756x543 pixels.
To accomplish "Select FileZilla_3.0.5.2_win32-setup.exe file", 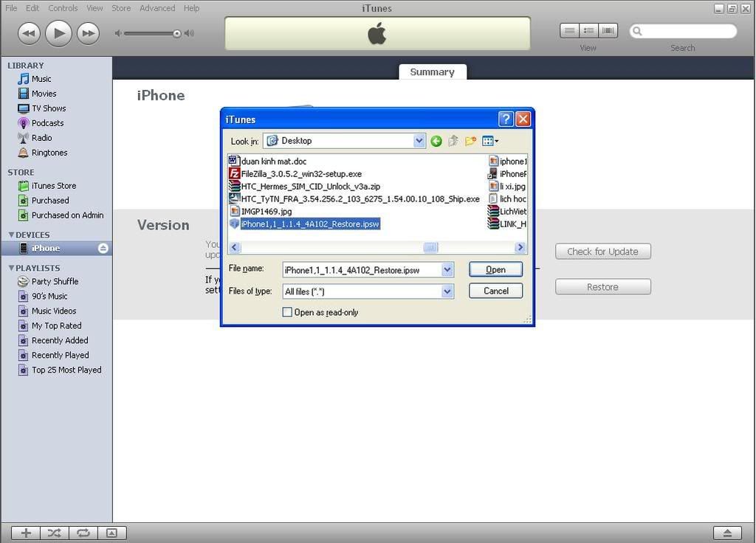I will (x=295, y=174).
